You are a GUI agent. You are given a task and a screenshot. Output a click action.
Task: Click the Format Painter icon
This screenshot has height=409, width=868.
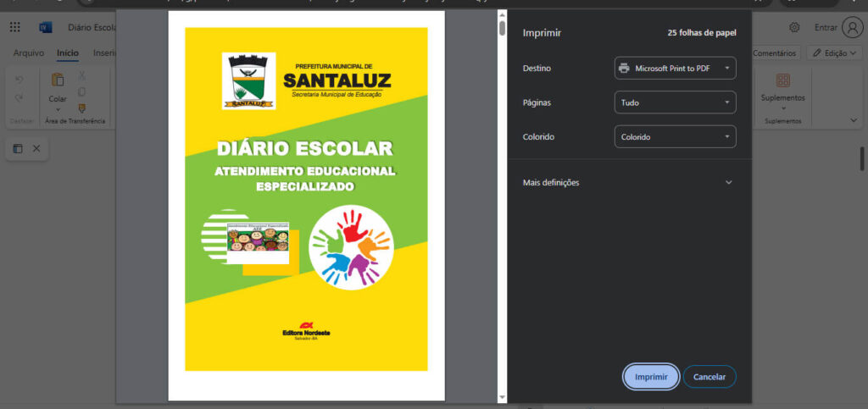point(82,108)
